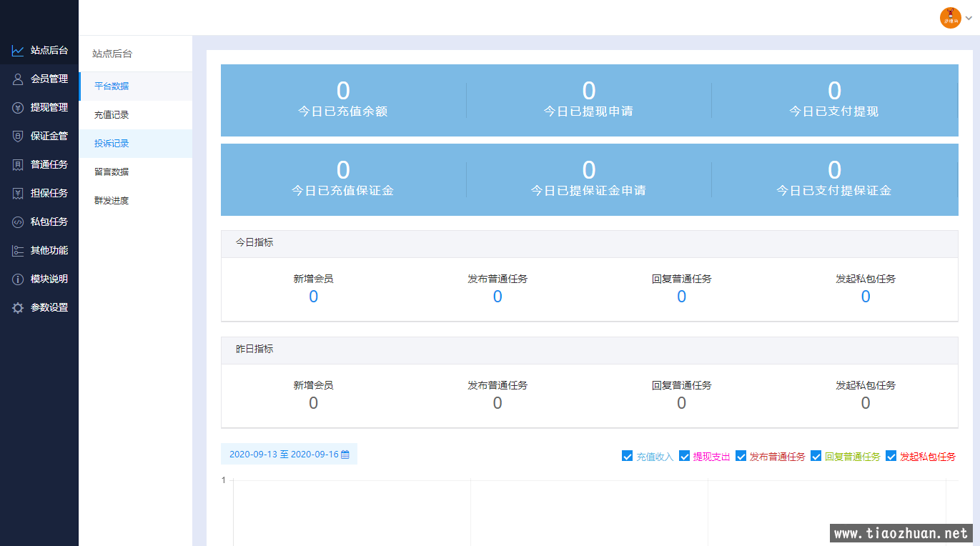This screenshot has width=980, height=546.
Task: Go to 群发进度 page
Action: click(x=112, y=201)
